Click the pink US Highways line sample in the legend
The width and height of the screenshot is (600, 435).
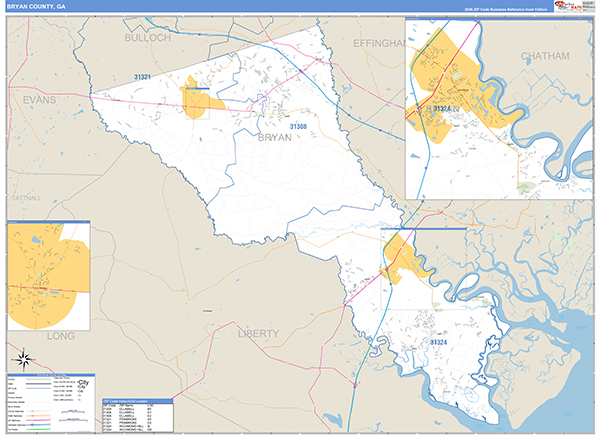[x=38, y=420]
